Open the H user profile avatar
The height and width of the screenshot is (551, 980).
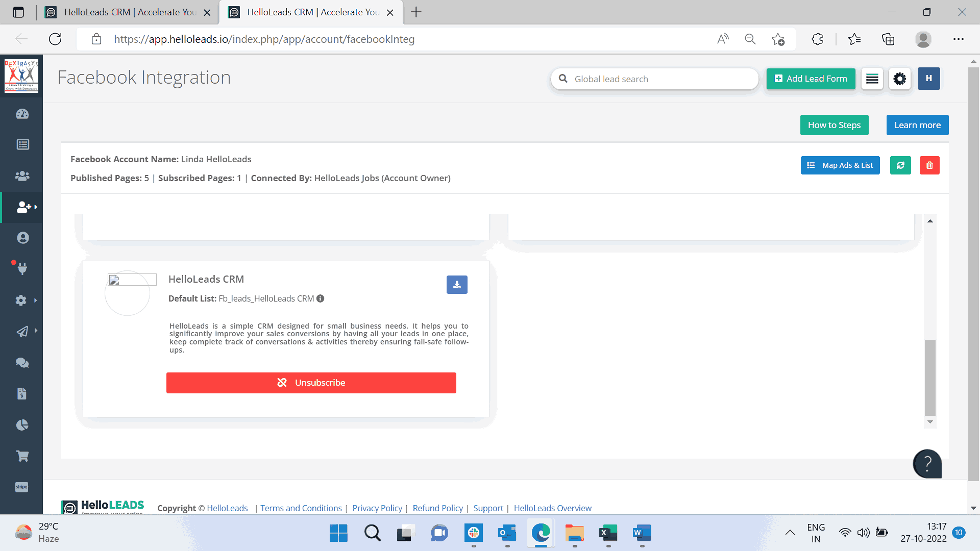pos(929,79)
